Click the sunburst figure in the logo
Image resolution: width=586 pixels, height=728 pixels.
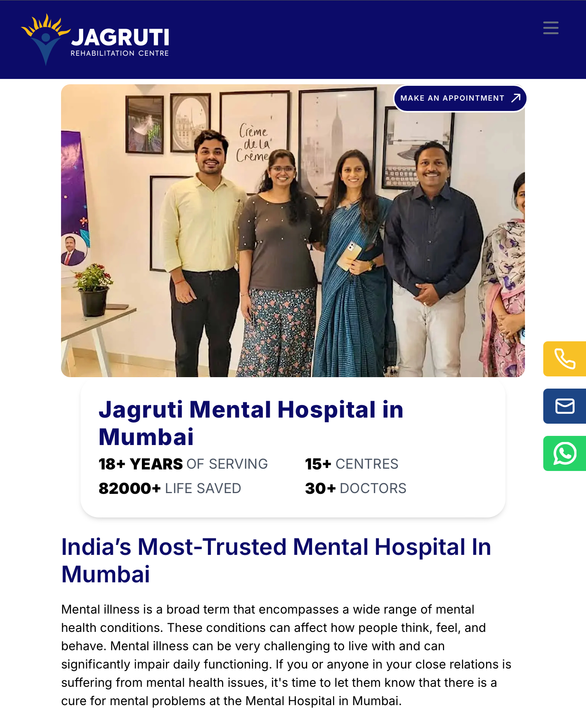46,39
